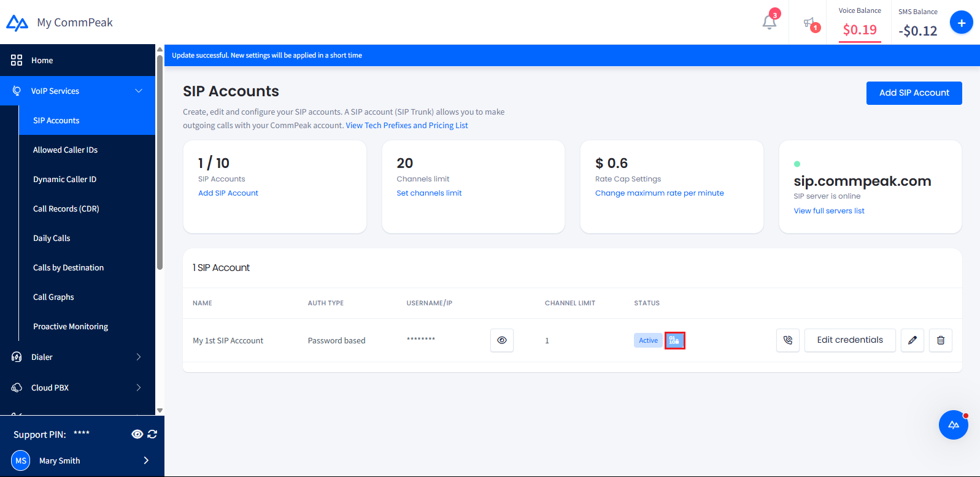
Task: Expand the Cloud PBX menu chevron
Action: tap(139, 387)
